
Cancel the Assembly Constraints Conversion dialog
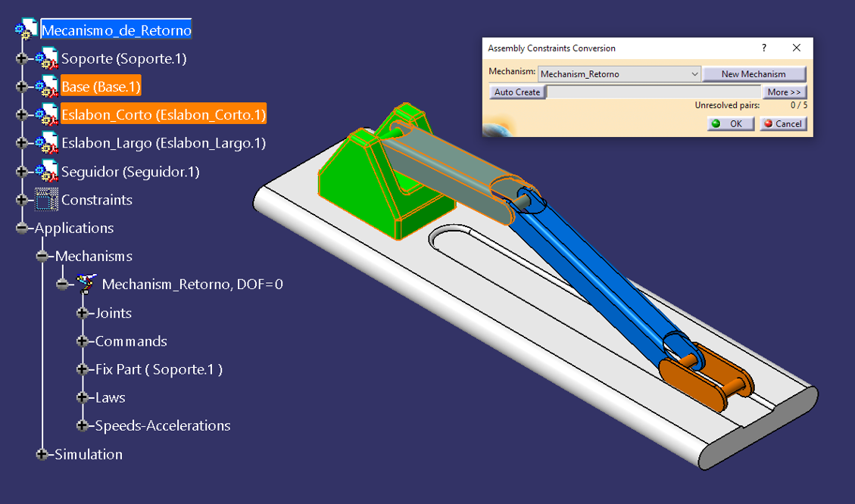[x=782, y=123]
